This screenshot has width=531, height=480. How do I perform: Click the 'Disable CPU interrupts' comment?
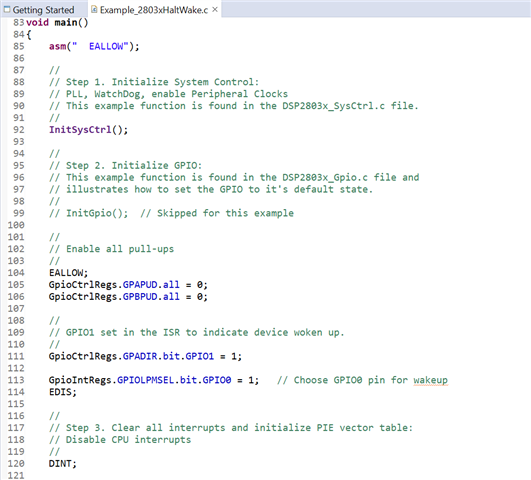pos(120,440)
